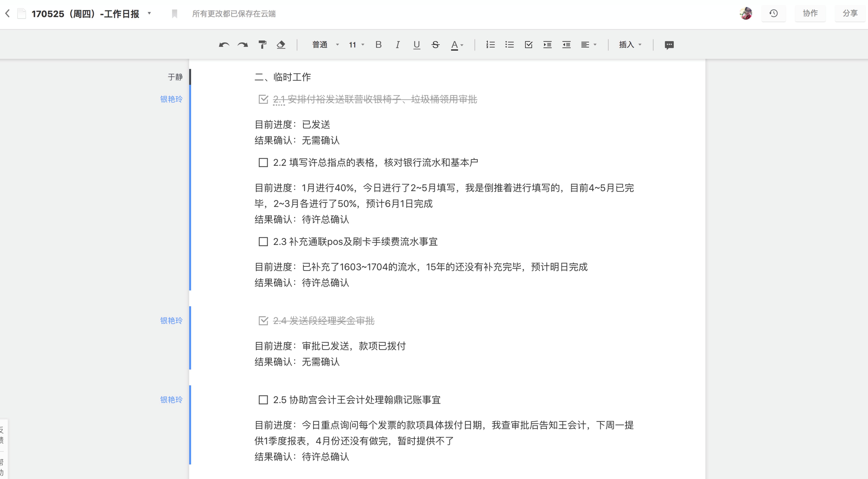Open the font size 11 dropdown
The width and height of the screenshot is (868, 479).
point(356,44)
